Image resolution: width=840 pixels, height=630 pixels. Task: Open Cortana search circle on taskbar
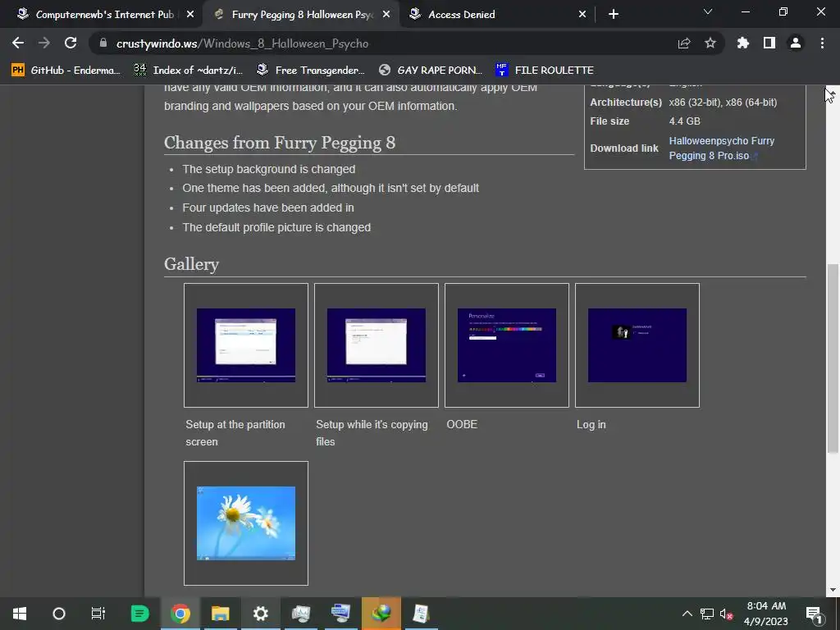pos(59,614)
